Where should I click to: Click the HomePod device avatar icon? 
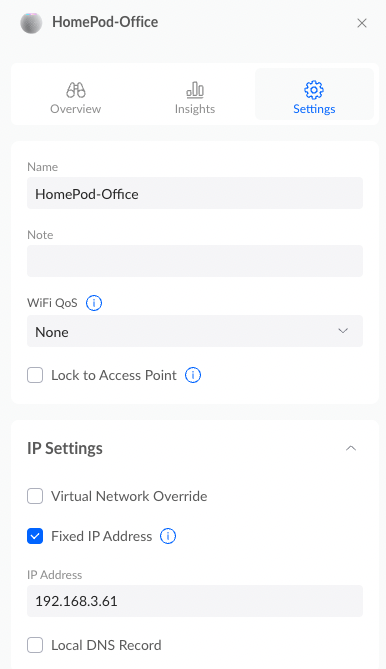[31, 23]
